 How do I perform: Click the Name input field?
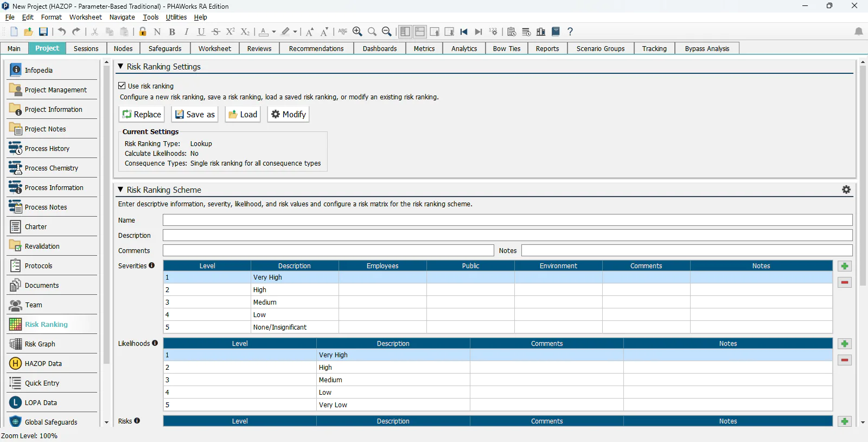click(508, 220)
